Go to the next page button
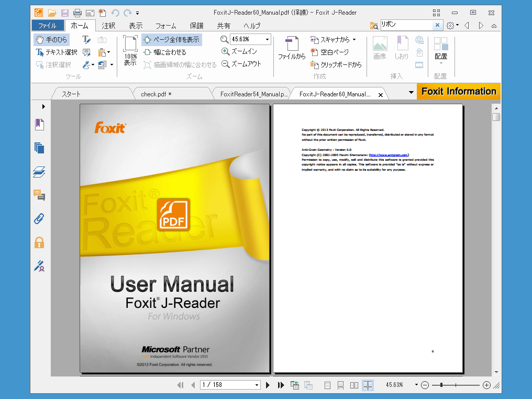The height and width of the screenshot is (399, 532). click(x=268, y=385)
